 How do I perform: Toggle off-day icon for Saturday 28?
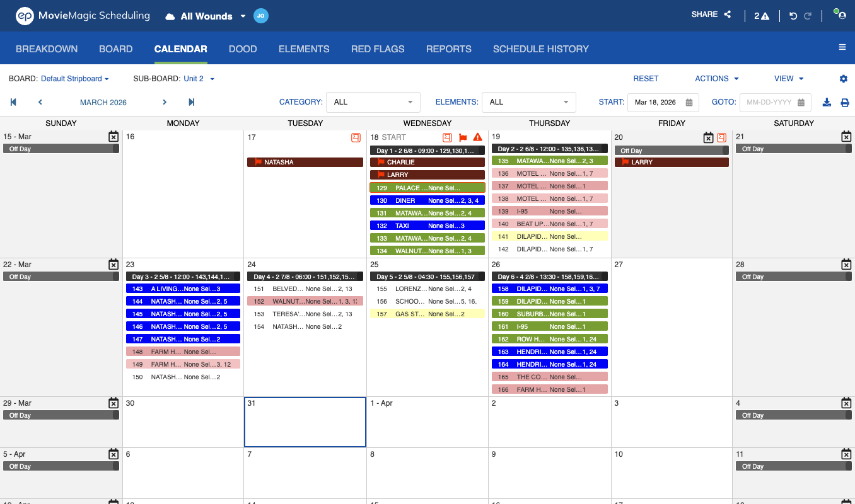[846, 265]
